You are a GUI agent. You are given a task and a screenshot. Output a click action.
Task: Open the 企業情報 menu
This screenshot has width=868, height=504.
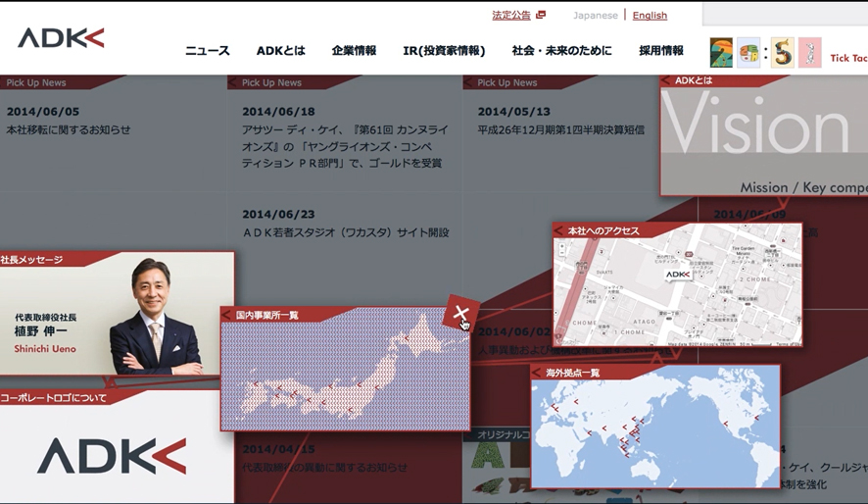point(354,50)
